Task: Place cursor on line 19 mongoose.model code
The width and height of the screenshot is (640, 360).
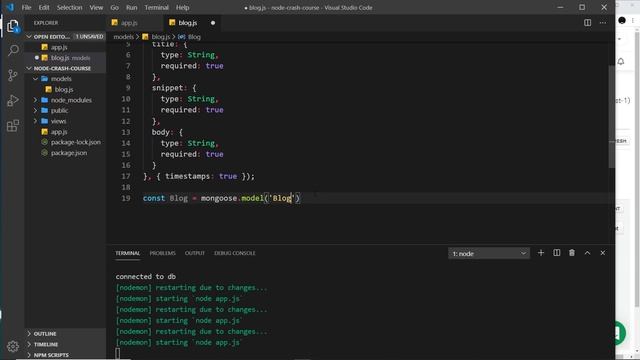Action: point(222,198)
